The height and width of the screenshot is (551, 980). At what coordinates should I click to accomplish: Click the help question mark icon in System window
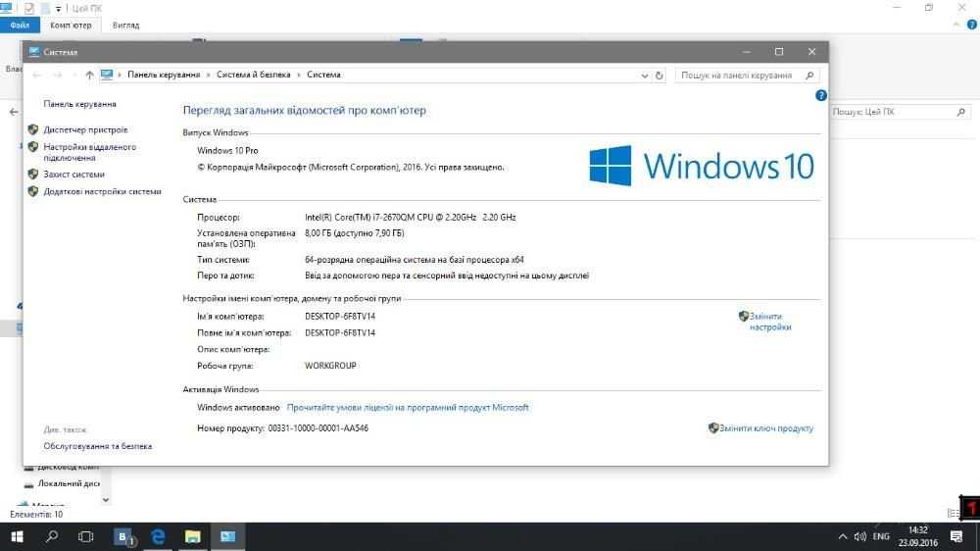(x=820, y=95)
